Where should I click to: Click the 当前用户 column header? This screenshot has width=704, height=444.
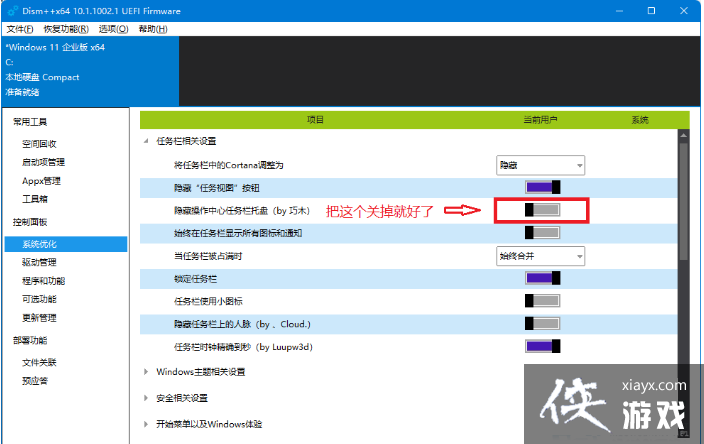pos(540,120)
